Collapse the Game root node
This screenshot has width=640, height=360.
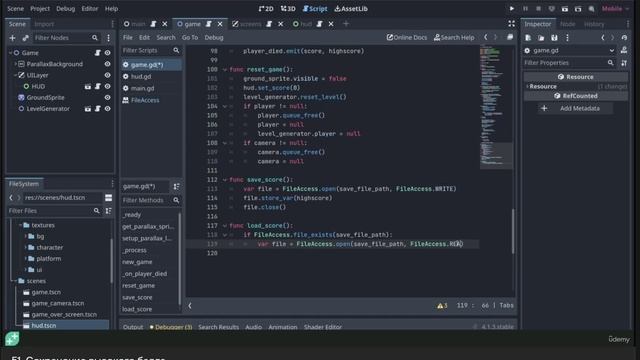click(x=11, y=53)
